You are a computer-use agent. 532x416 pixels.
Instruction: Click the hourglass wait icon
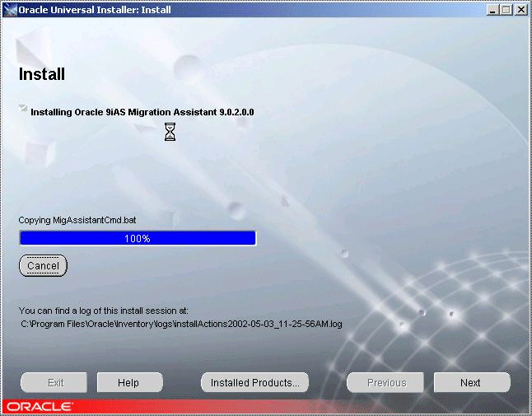pos(170,132)
